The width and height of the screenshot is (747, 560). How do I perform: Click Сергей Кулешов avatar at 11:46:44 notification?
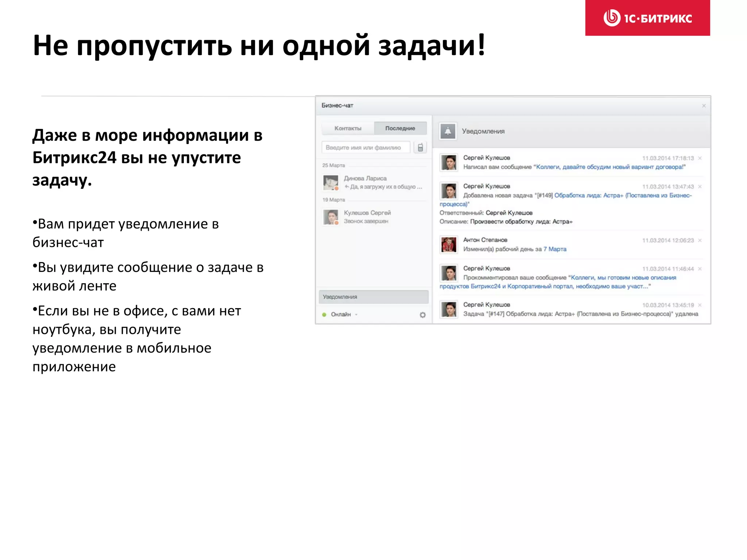pyautogui.click(x=449, y=273)
